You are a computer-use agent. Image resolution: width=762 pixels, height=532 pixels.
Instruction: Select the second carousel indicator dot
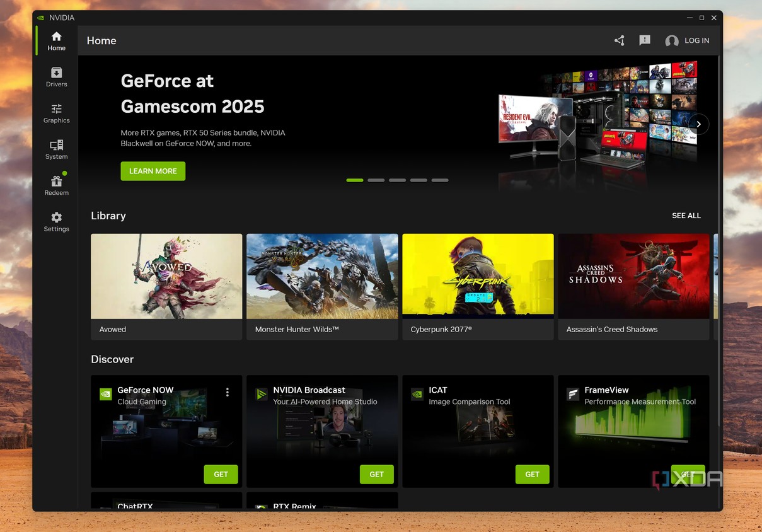[x=376, y=180]
